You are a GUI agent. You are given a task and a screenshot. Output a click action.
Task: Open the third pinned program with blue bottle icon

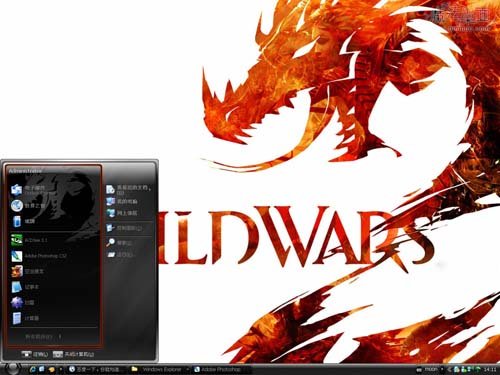tap(53, 221)
